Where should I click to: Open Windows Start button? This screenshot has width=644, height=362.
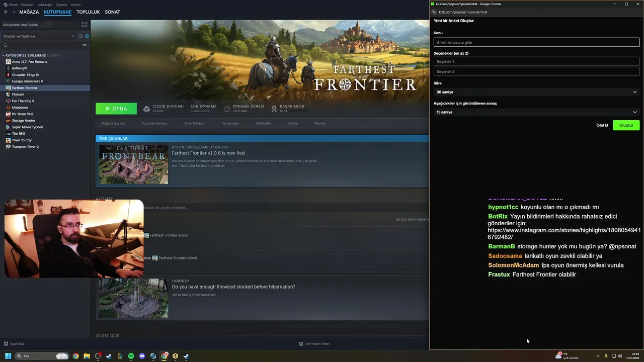click(x=8, y=356)
